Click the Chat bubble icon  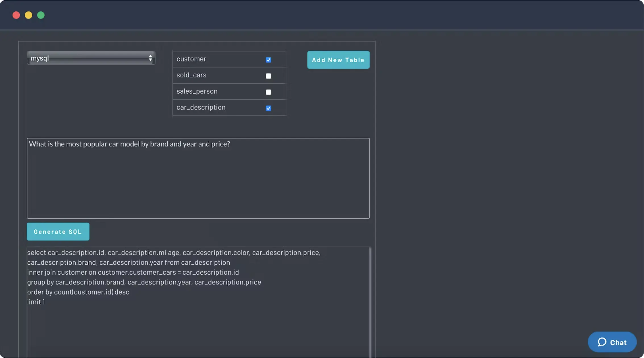pyautogui.click(x=602, y=342)
